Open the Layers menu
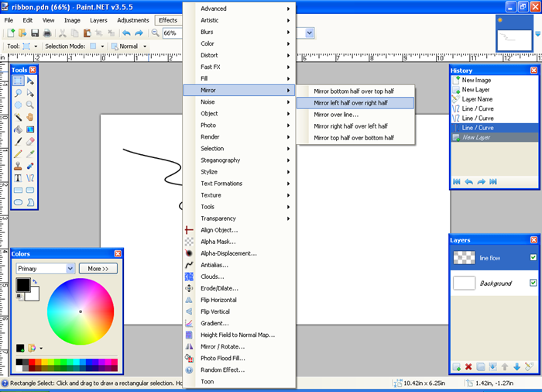This screenshot has width=542, height=392. pos(98,20)
